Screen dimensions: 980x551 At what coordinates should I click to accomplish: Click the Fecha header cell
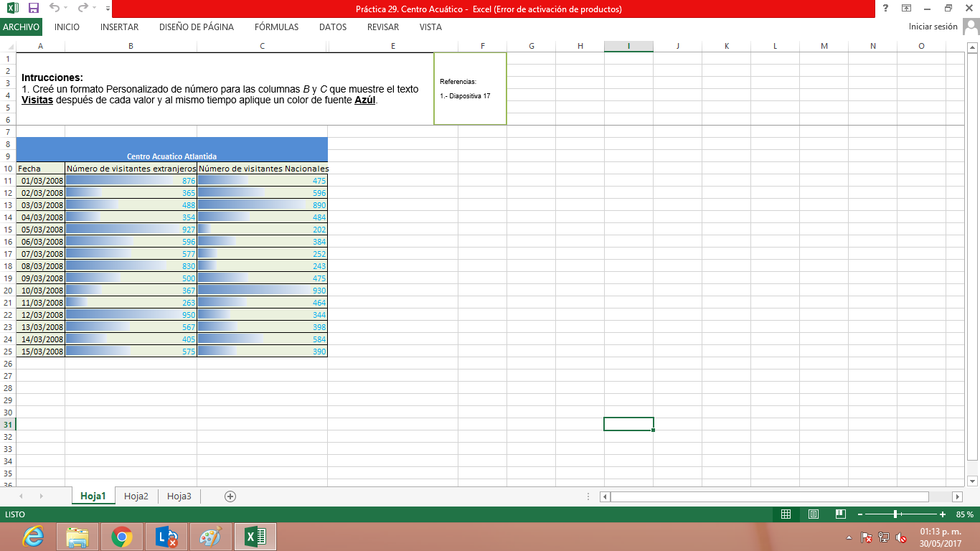[40, 169]
